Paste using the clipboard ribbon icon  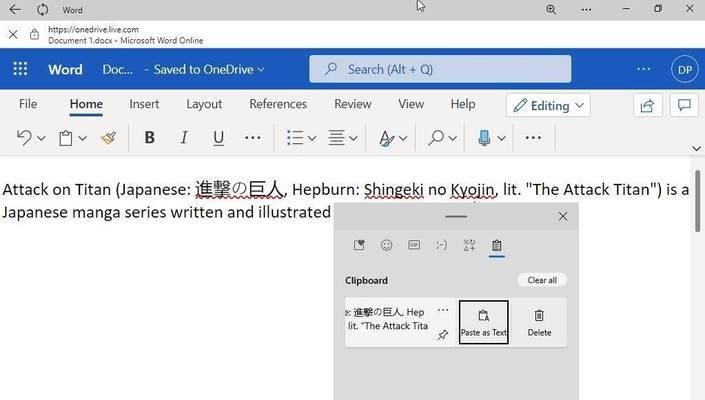(66, 138)
